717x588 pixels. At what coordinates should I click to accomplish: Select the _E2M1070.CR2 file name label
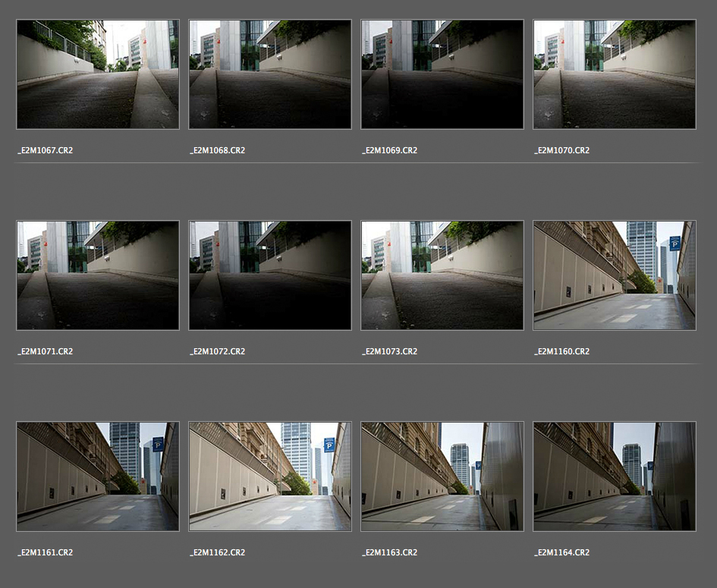pos(562,150)
